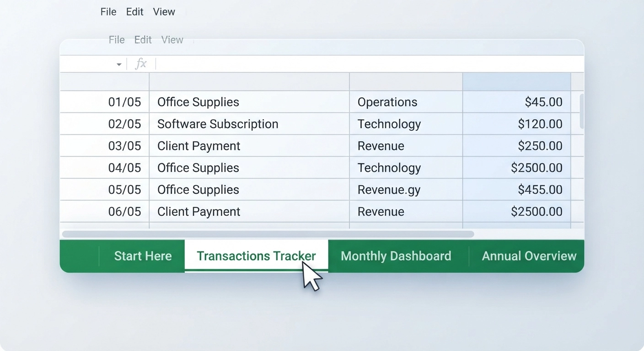Viewport: 644px width, 351px height.
Task: Click into the formula bar input field
Action: click(x=370, y=64)
